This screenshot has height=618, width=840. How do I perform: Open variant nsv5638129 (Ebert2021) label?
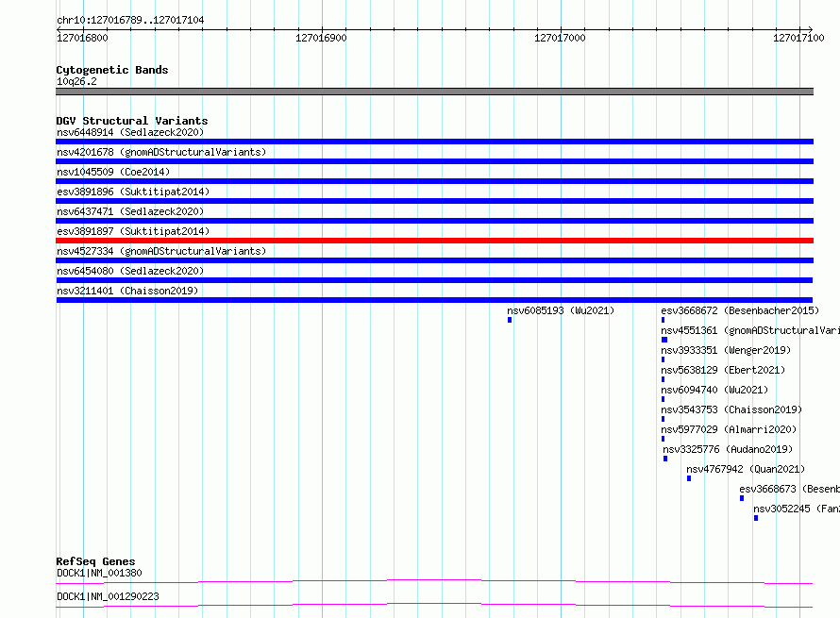tap(723, 370)
